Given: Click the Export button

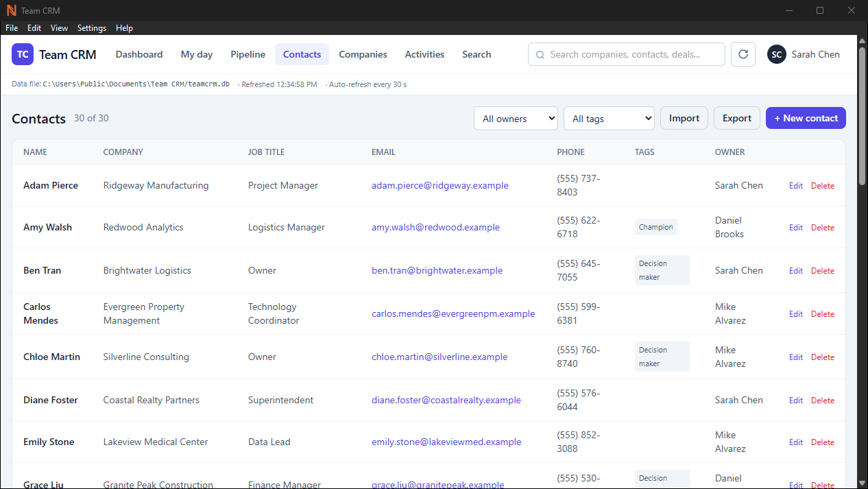Looking at the screenshot, I should click(x=737, y=118).
